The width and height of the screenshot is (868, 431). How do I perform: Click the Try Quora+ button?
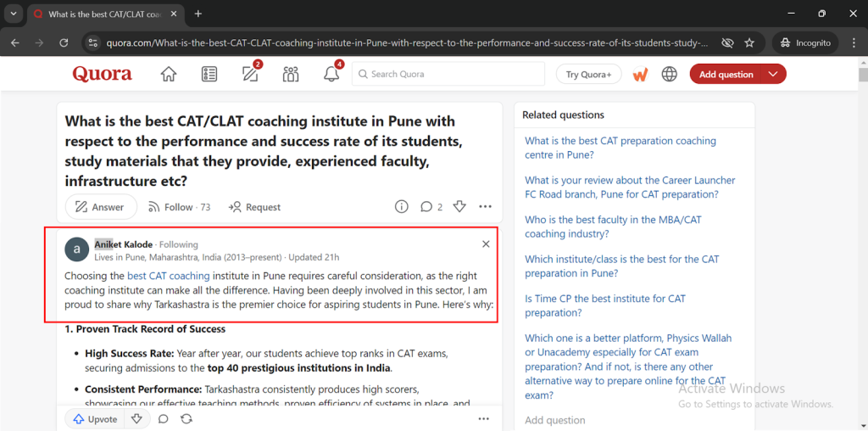coord(588,74)
